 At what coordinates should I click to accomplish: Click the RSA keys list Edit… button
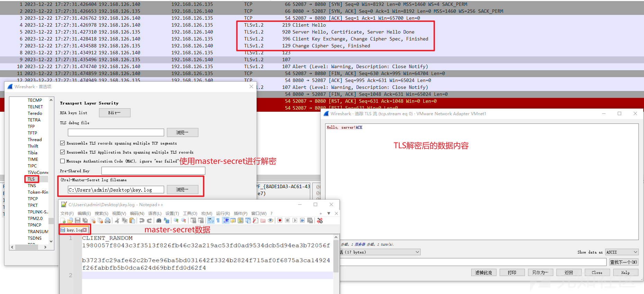(115, 113)
